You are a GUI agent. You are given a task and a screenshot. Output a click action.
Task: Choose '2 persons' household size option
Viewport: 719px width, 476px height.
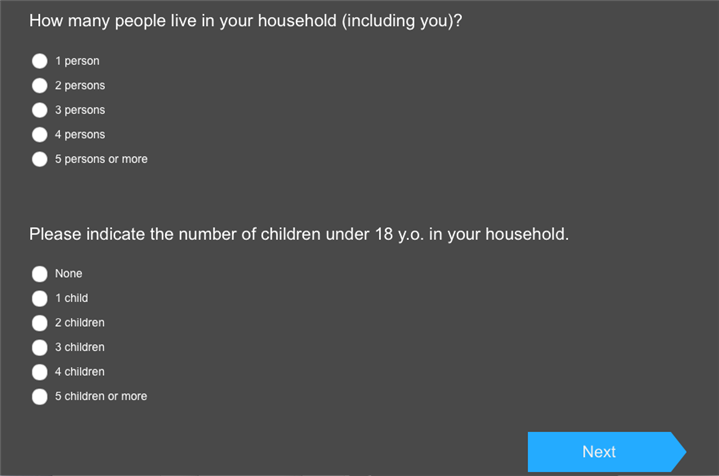(x=40, y=86)
